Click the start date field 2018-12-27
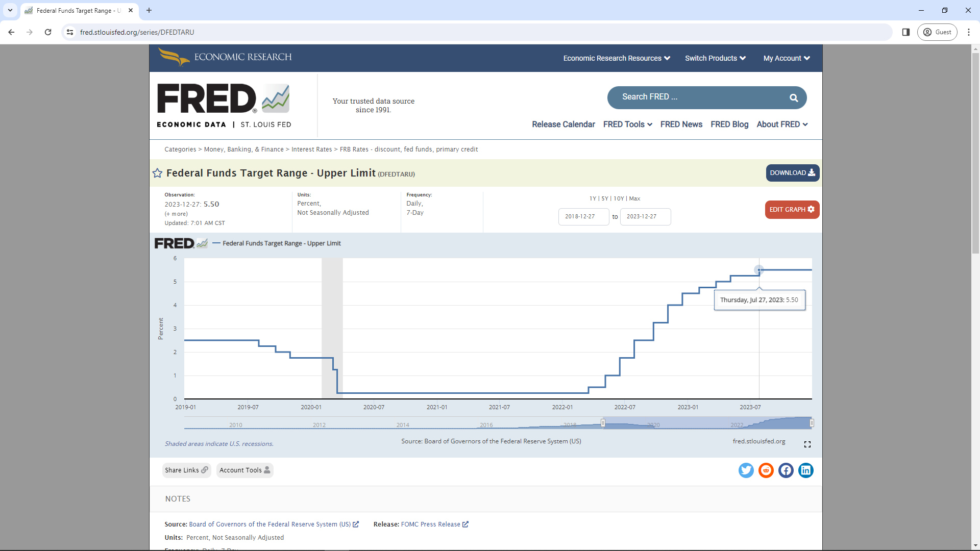 click(x=583, y=217)
